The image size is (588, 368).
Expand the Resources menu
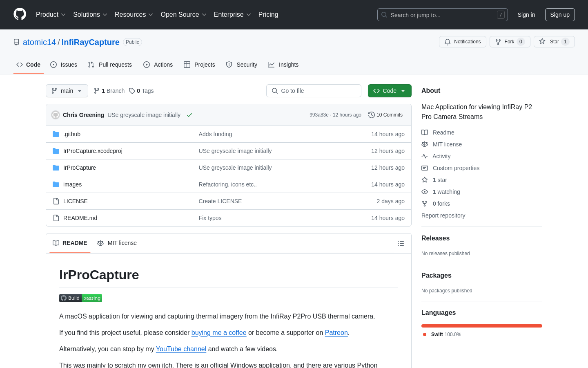[134, 15]
